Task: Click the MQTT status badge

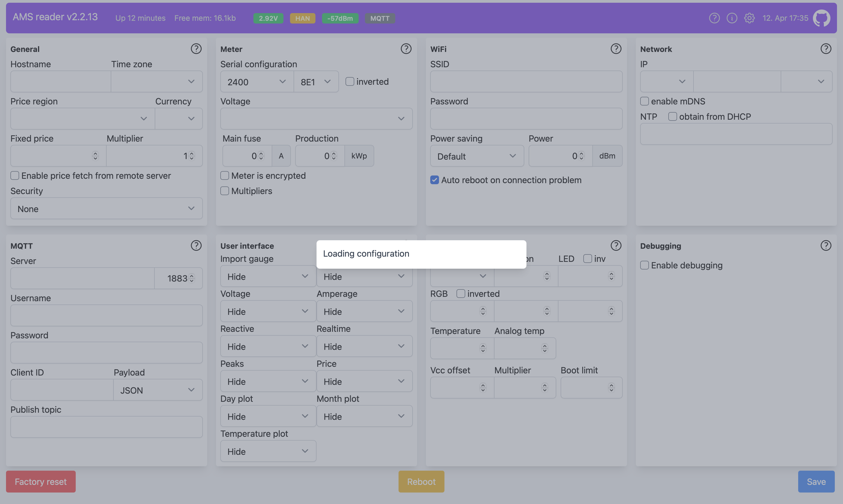Action: [380, 18]
